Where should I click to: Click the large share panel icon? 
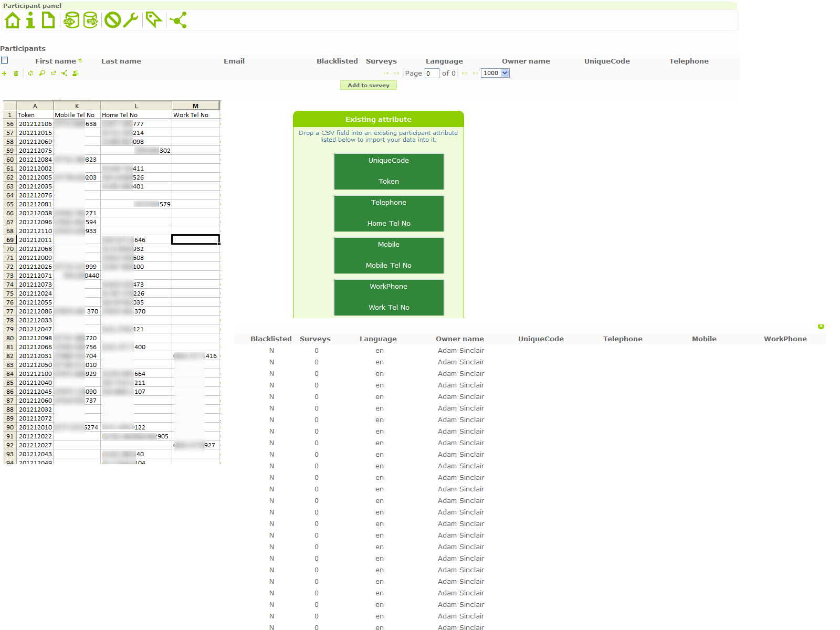tap(178, 20)
